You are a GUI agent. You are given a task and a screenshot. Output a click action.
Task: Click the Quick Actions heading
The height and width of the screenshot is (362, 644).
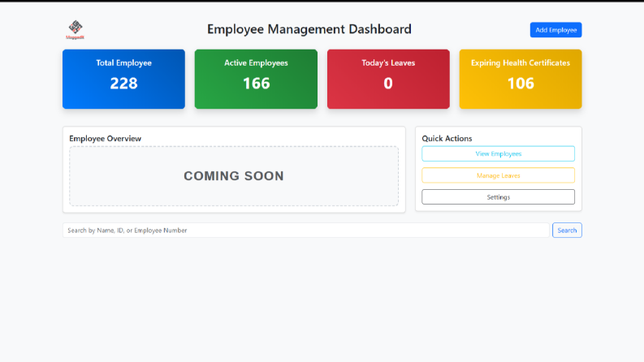pyautogui.click(x=447, y=138)
